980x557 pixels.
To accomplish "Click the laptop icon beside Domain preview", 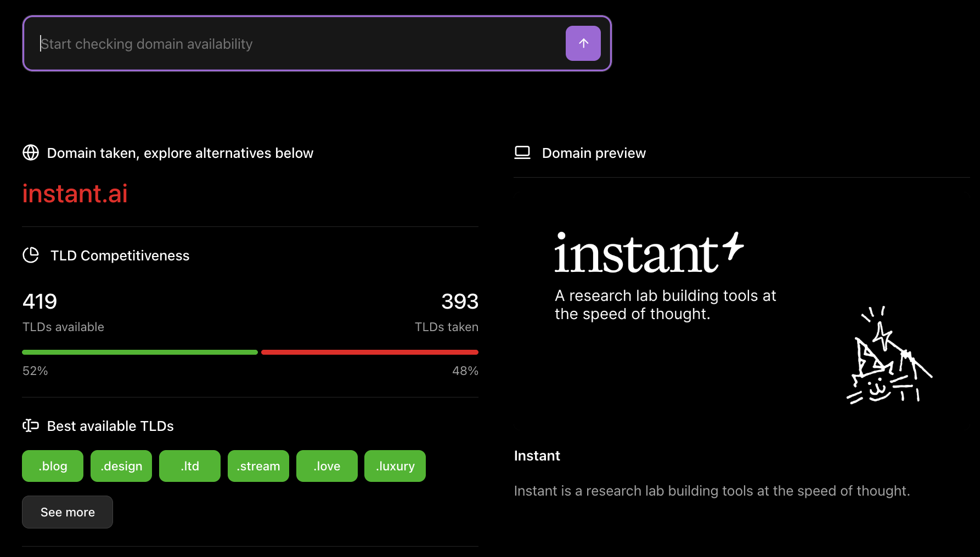I will click(522, 152).
